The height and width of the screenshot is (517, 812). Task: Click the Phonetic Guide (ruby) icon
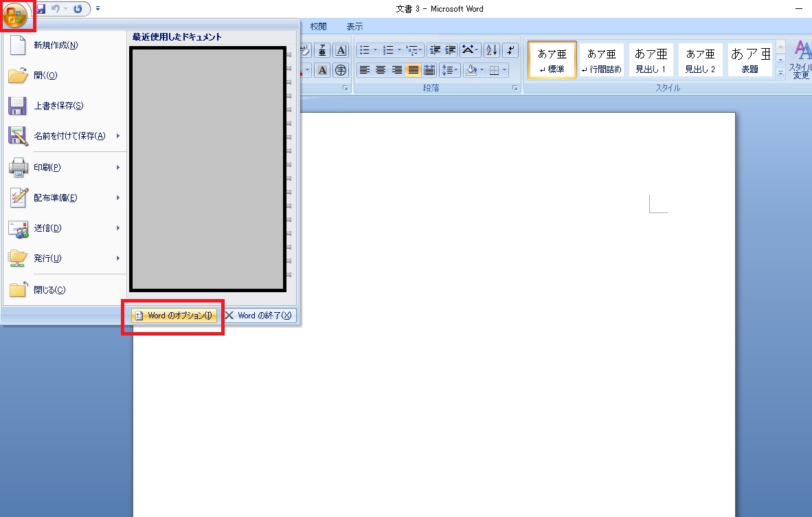coord(322,50)
